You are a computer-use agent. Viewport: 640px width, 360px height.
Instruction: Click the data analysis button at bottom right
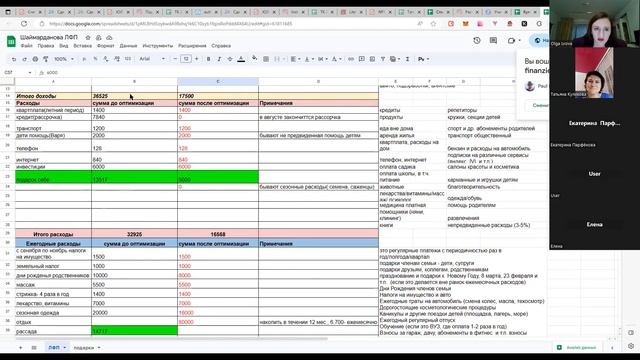click(x=577, y=347)
